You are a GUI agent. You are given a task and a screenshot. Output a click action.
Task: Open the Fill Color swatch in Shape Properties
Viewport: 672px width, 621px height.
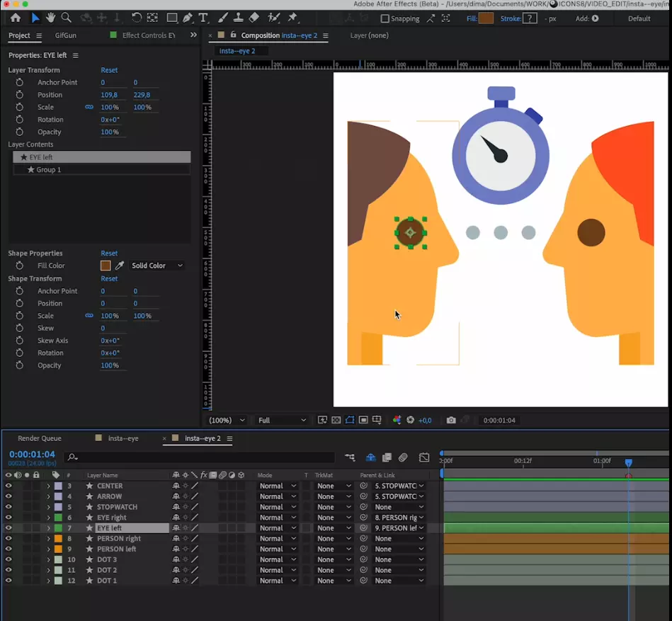pyautogui.click(x=106, y=266)
